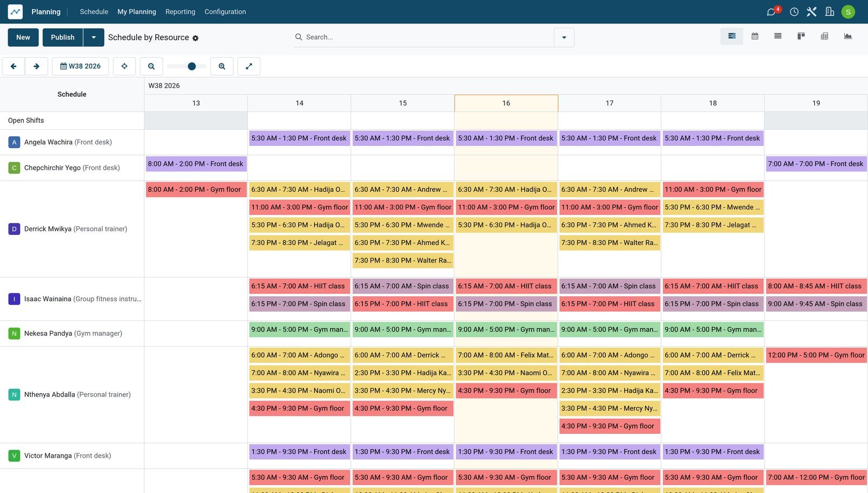Click the Publish button
The width and height of the screenshot is (868, 493).
point(62,37)
